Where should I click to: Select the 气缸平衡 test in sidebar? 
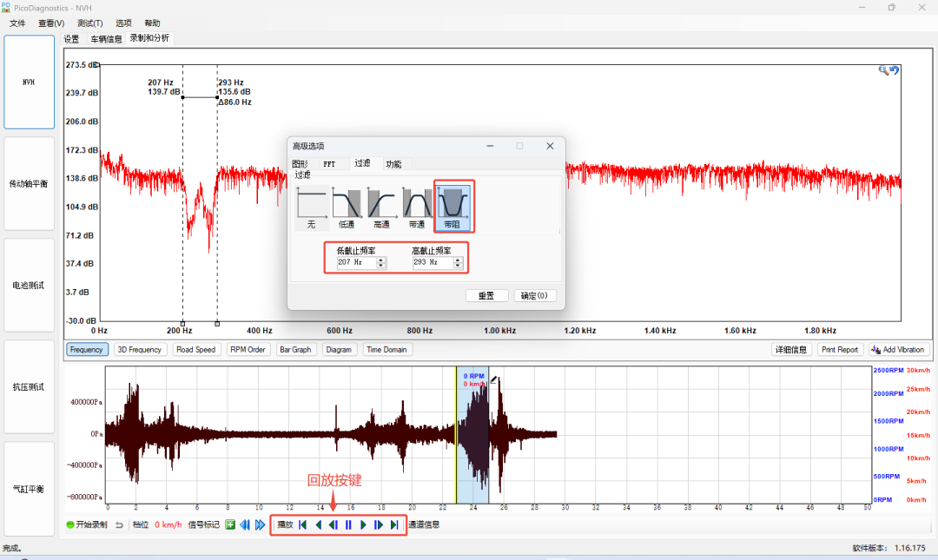pyautogui.click(x=29, y=489)
